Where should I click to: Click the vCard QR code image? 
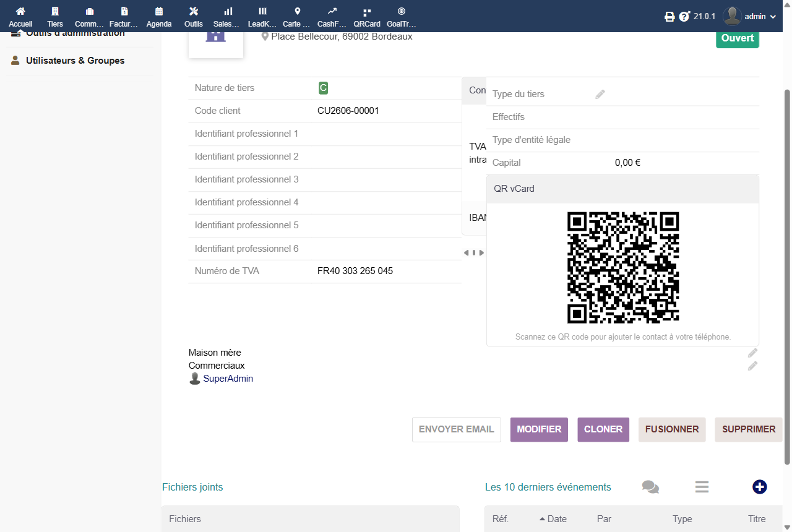(623, 267)
